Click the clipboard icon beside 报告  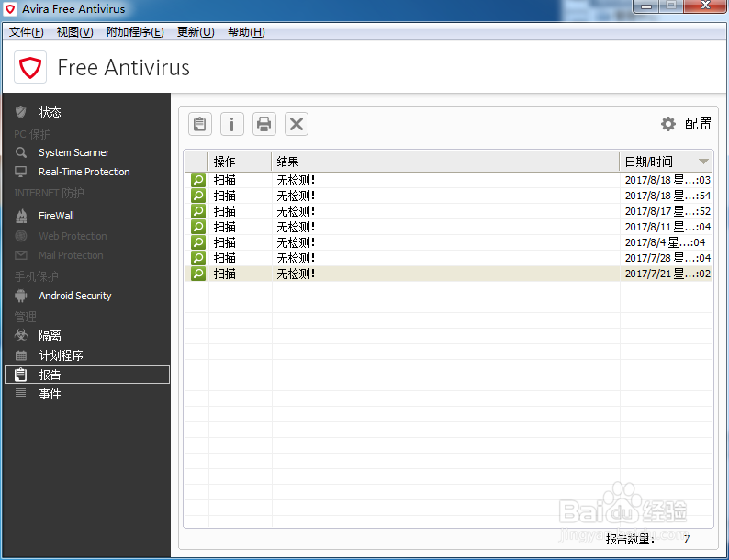pyautogui.click(x=20, y=375)
